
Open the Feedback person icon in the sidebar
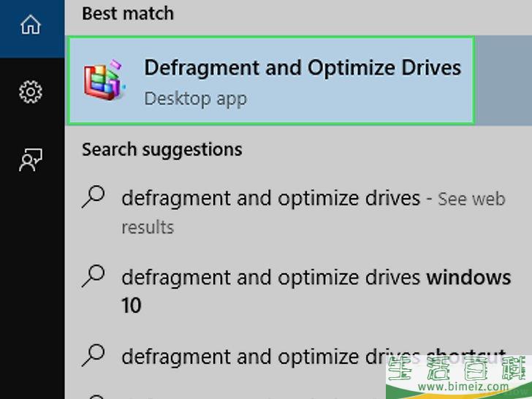[31, 160]
